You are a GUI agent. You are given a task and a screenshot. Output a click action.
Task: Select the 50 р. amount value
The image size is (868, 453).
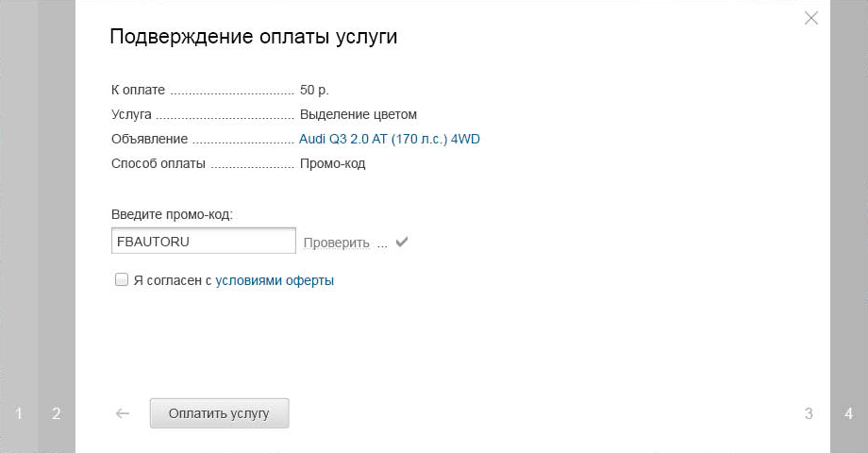(x=314, y=90)
